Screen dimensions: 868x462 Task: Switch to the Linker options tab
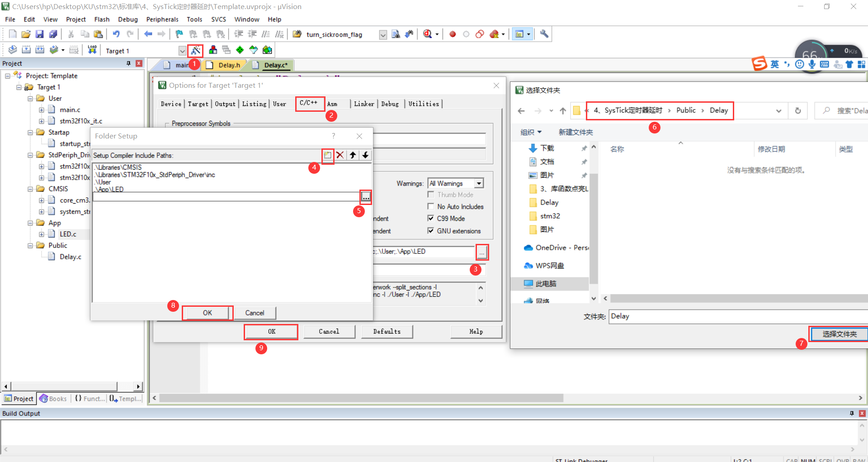point(364,104)
